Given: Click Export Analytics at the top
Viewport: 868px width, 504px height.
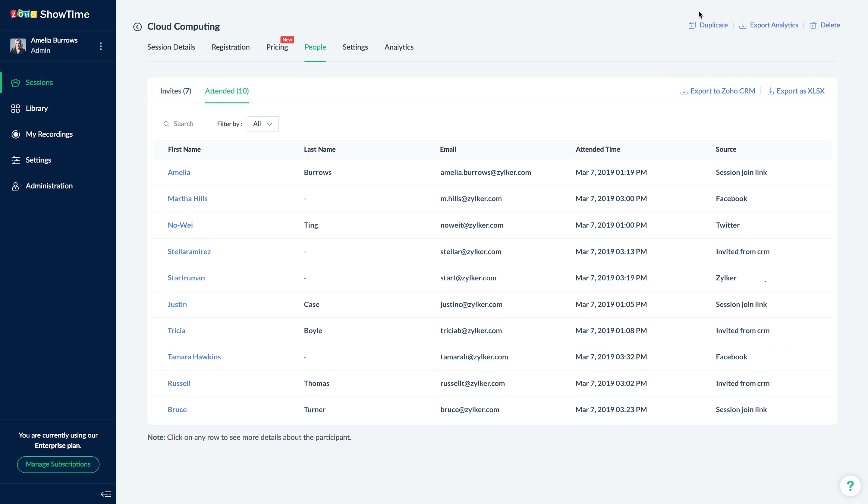Looking at the screenshot, I should pos(769,25).
